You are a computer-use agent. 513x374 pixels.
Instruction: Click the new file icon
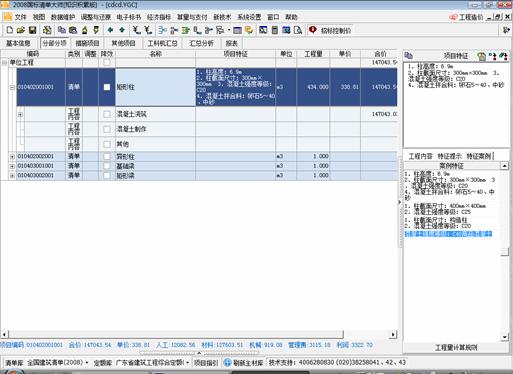click(10, 30)
